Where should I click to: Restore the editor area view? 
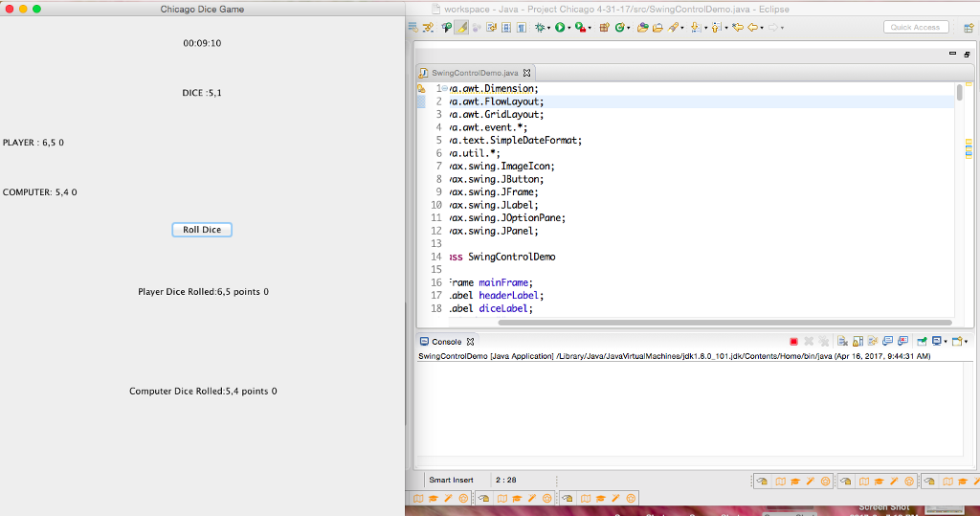point(967,55)
